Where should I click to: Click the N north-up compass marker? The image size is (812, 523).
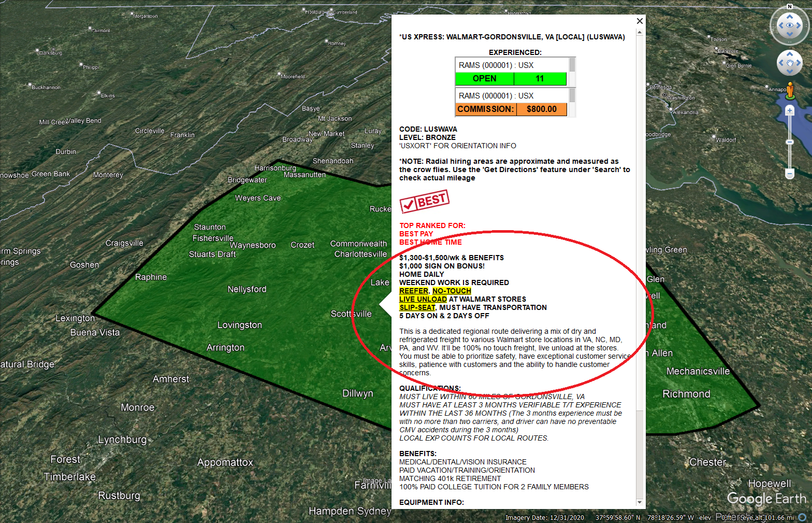(790, 7)
